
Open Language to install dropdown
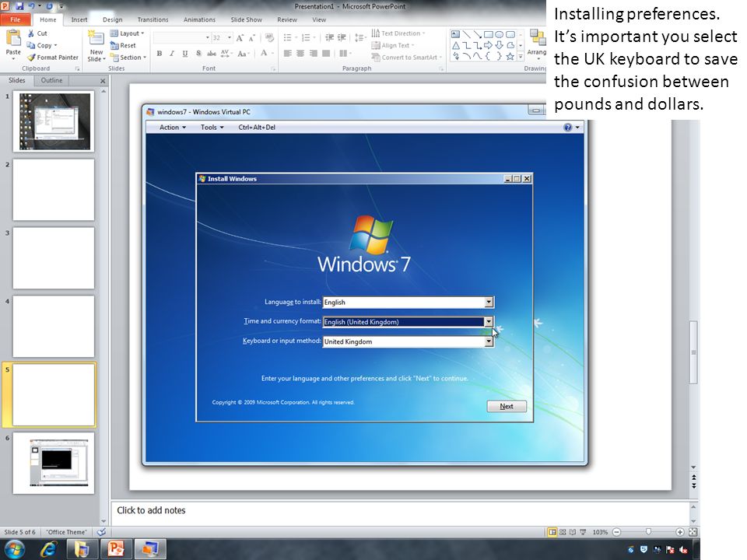point(489,302)
